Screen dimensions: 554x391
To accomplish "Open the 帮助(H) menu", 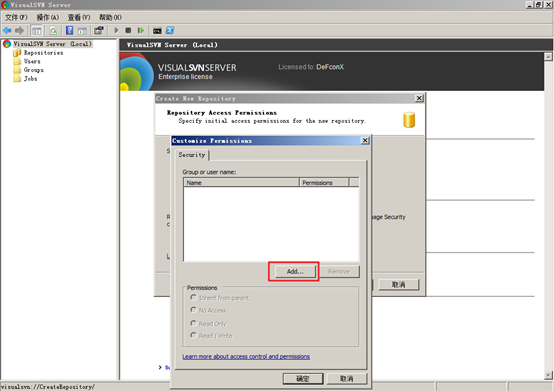I will click(x=110, y=17).
